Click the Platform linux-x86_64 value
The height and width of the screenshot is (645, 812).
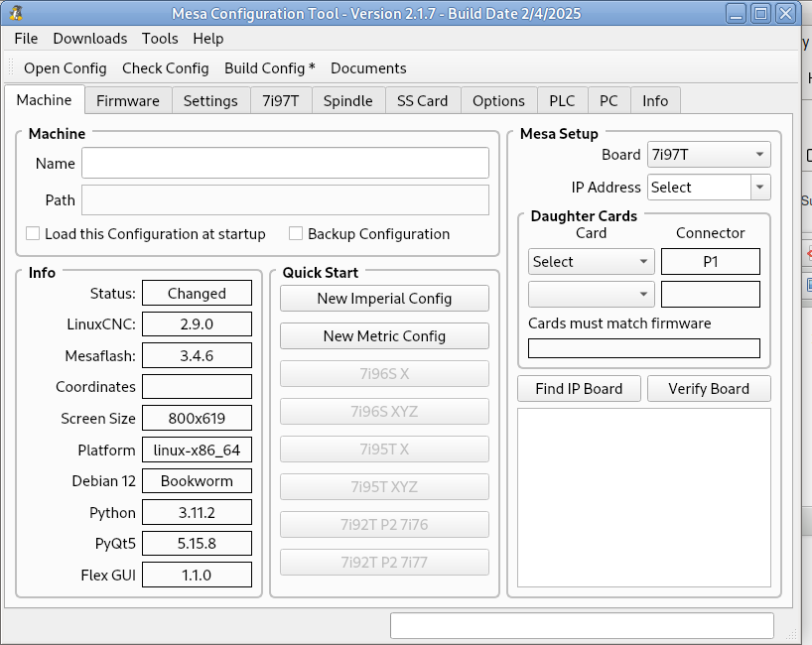tap(197, 450)
